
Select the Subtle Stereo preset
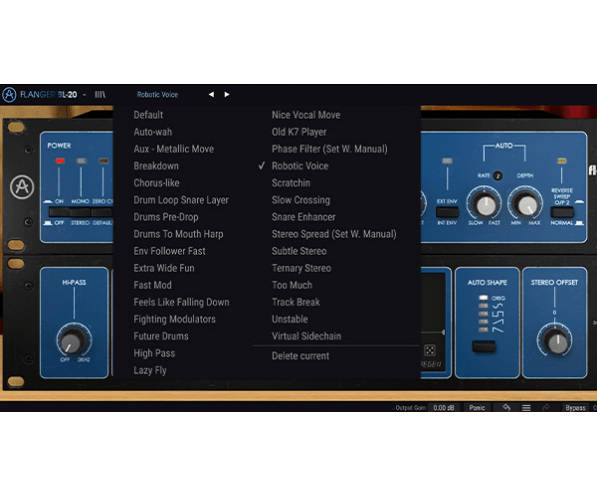point(299,251)
